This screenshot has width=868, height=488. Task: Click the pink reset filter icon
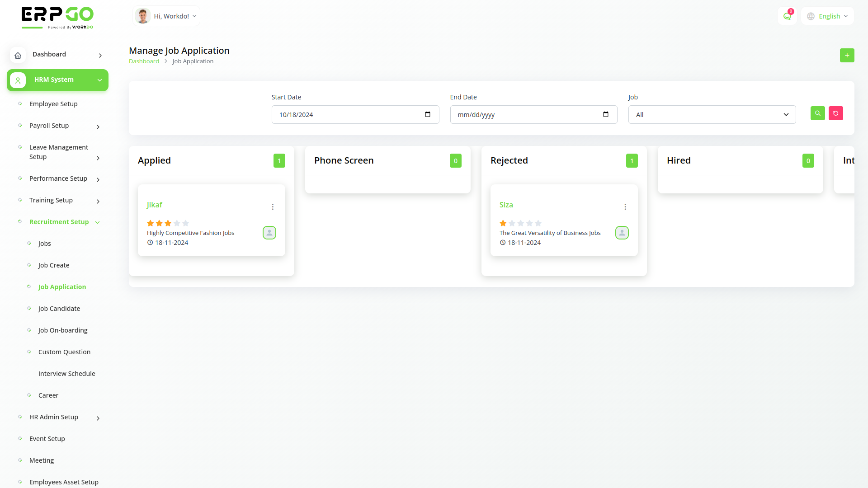tap(835, 113)
